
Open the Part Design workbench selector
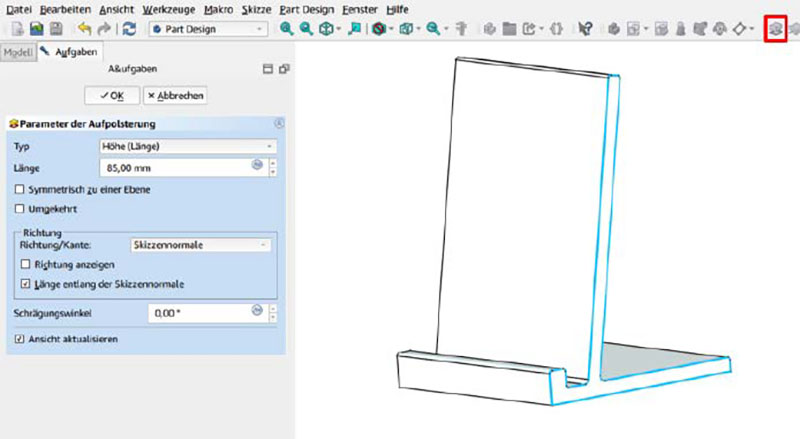coord(207,30)
